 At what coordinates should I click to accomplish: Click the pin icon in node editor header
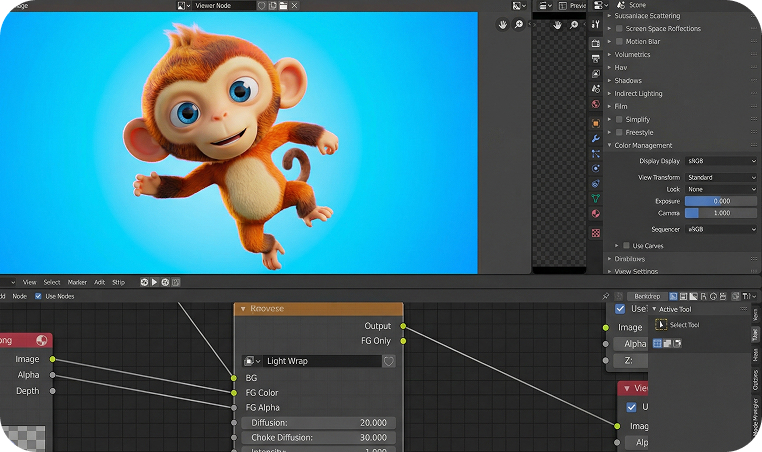(606, 296)
